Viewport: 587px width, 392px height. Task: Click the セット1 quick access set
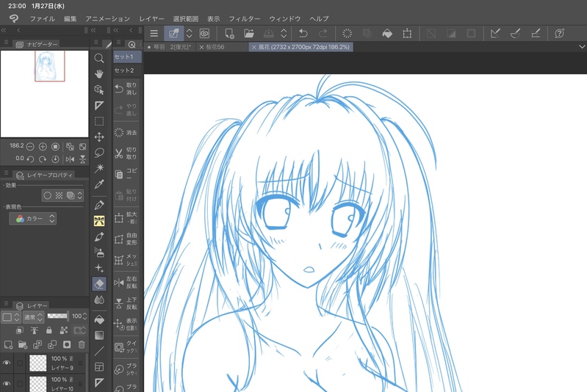tap(127, 57)
